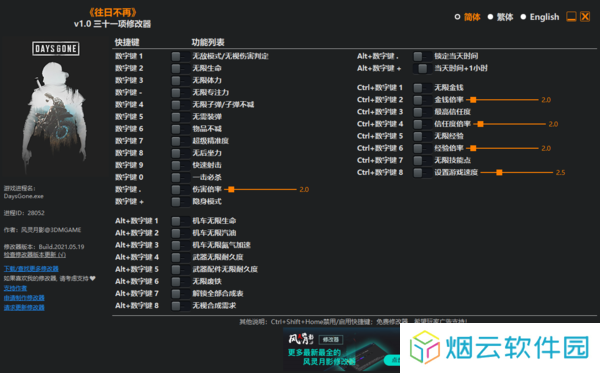Select the 简体 language radio button
The width and height of the screenshot is (600, 373).
(x=457, y=17)
